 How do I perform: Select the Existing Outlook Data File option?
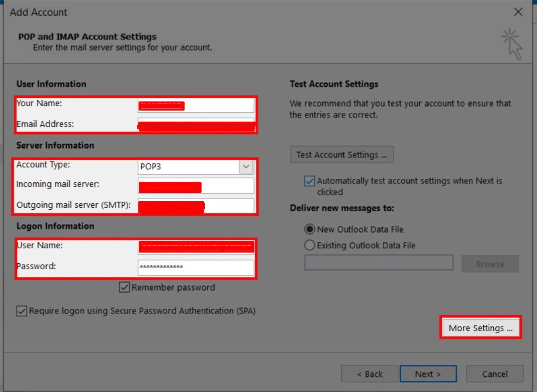(x=309, y=245)
